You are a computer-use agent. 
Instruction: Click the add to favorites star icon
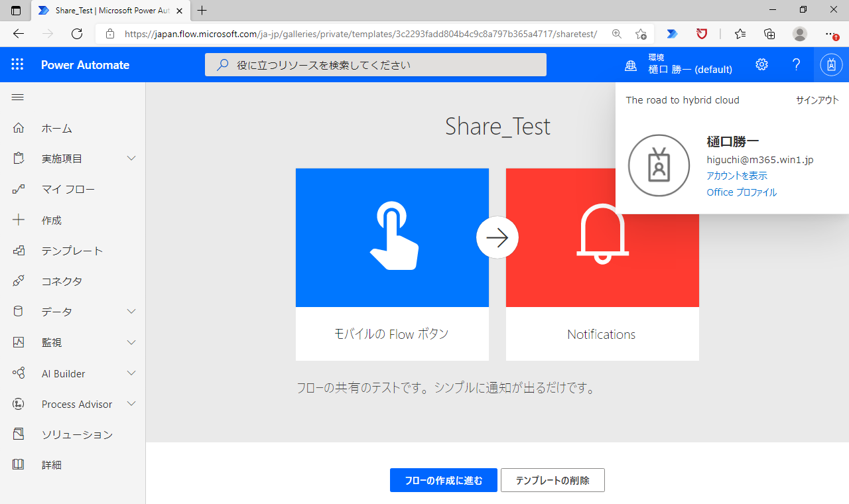point(640,34)
